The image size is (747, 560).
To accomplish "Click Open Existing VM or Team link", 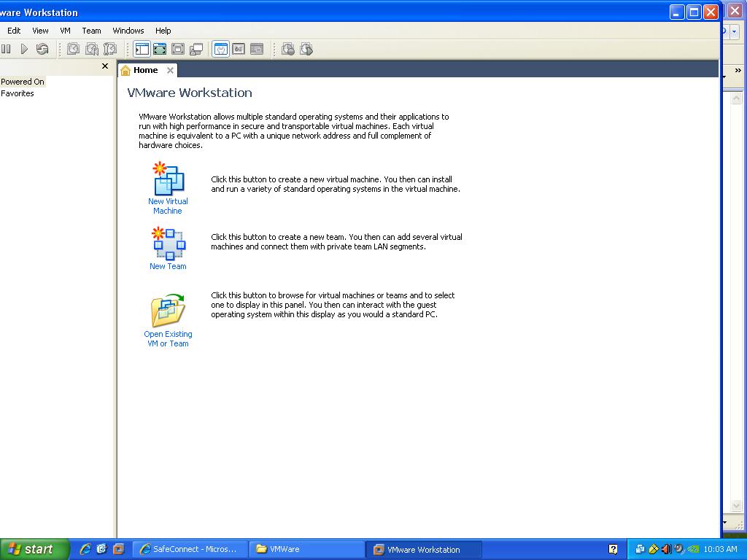I will pyautogui.click(x=168, y=338).
